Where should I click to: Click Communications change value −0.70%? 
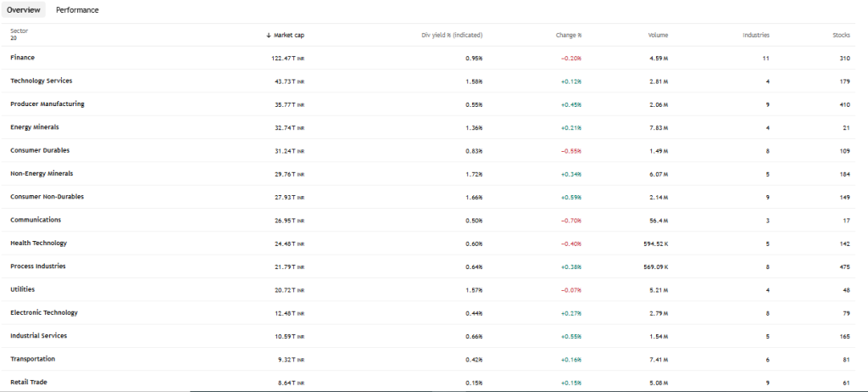570,221
